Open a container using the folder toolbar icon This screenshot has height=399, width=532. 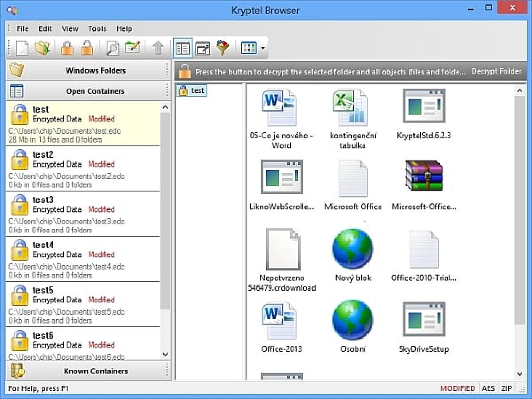pos(43,47)
